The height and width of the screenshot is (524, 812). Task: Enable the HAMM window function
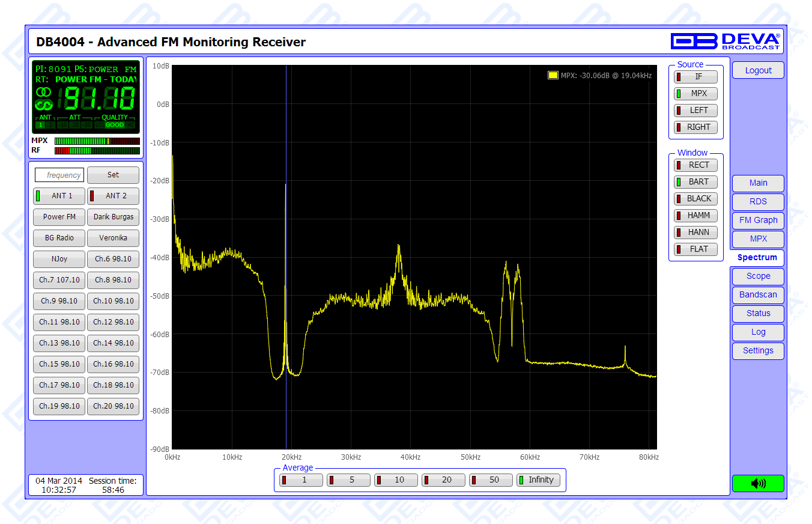coord(695,216)
